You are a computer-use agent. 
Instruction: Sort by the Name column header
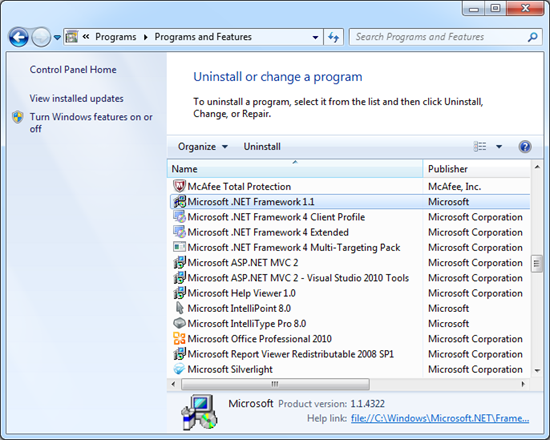(295, 169)
